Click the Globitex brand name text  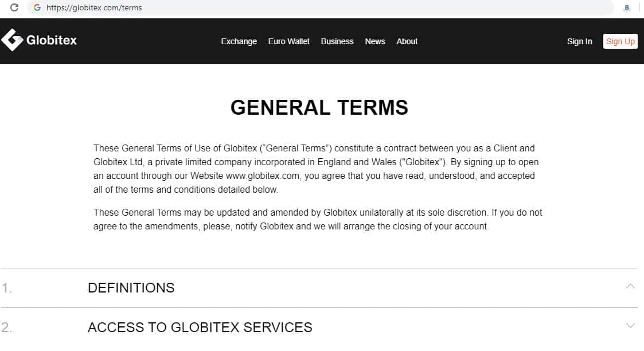[52, 40]
